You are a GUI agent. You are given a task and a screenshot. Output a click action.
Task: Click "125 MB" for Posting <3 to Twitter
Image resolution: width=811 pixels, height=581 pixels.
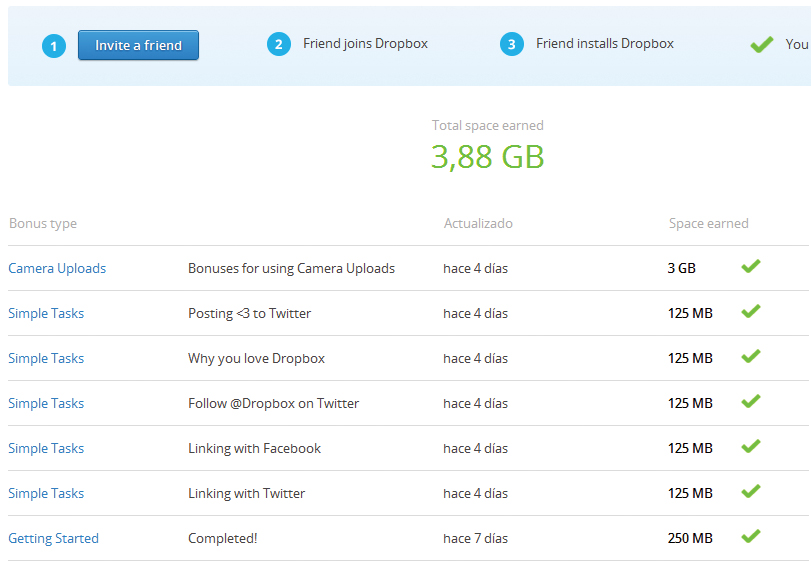(690, 314)
